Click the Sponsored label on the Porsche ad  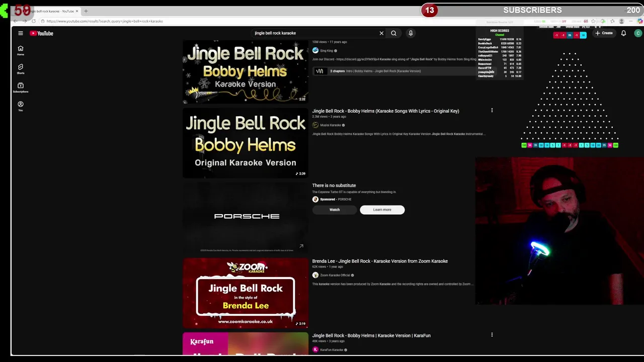click(328, 199)
